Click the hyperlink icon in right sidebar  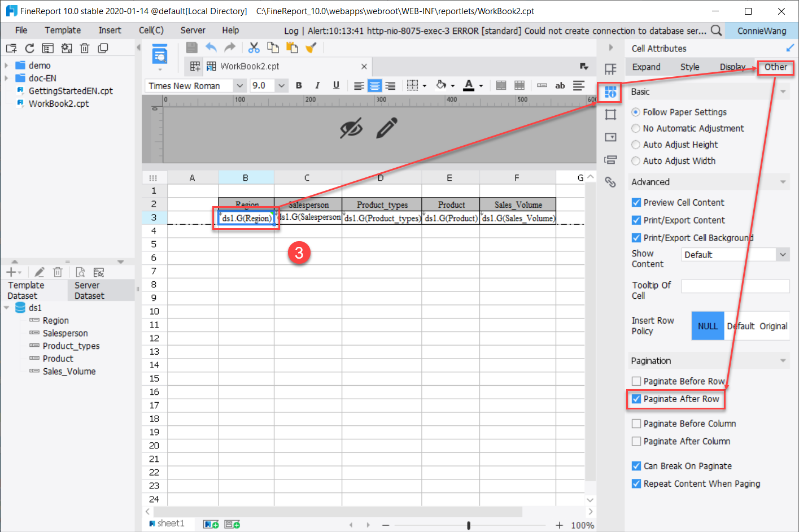click(x=610, y=182)
